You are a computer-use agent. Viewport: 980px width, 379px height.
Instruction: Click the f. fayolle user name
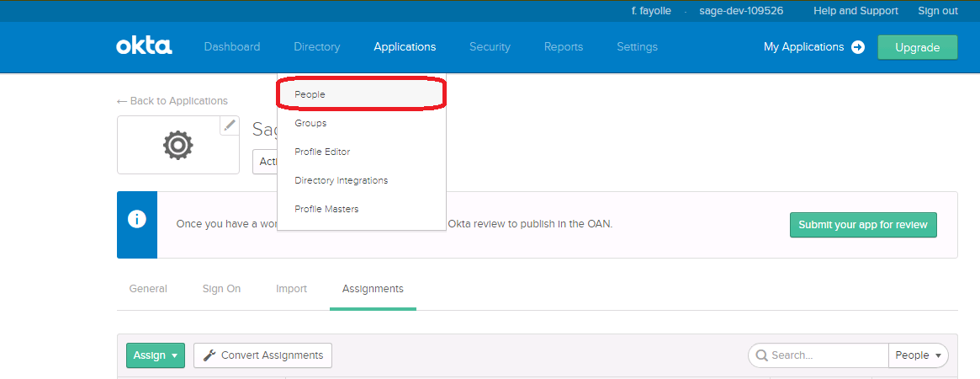coord(651,11)
